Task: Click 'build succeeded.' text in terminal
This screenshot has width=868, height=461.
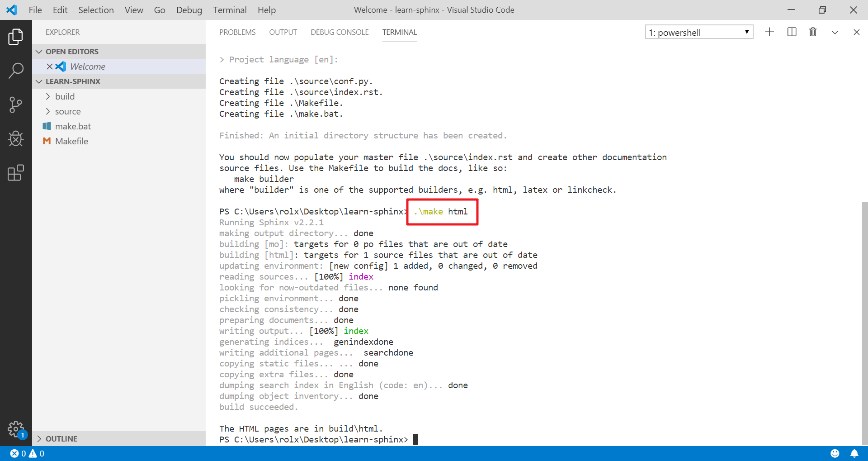Action: (x=259, y=407)
